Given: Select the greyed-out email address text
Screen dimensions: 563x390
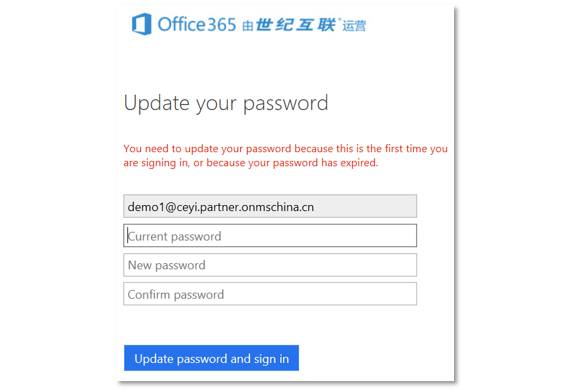Looking at the screenshot, I should [220, 207].
